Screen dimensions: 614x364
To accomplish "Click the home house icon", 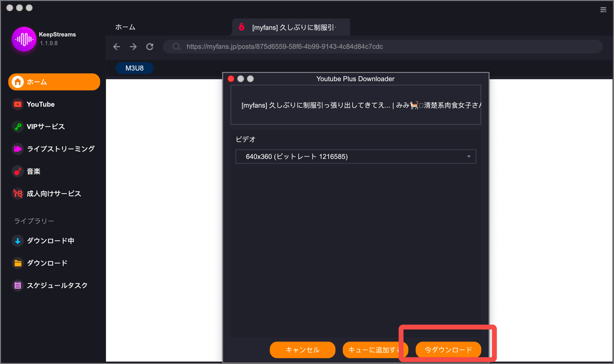I will point(18,82).
